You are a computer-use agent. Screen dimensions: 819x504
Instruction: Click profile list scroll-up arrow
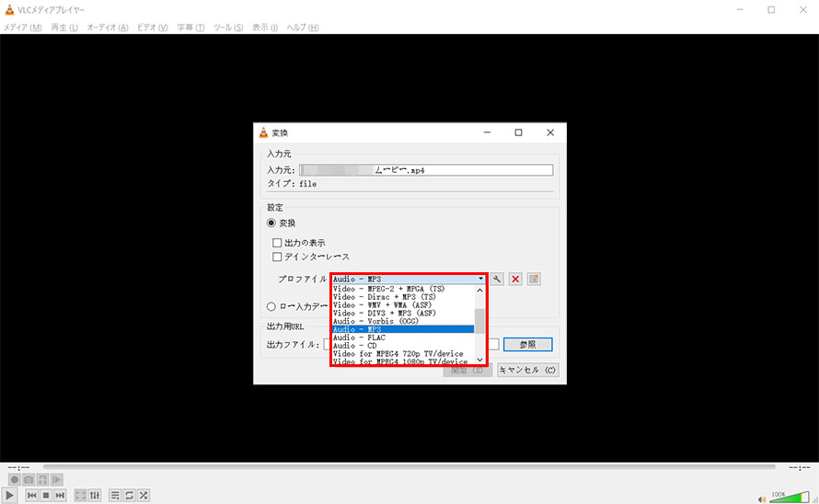pos(480,290)
